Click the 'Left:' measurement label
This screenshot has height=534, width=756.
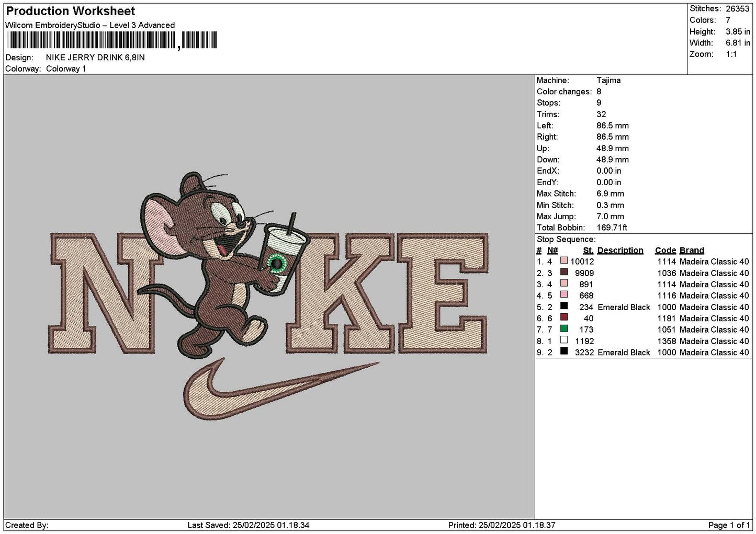coord(545,126)
